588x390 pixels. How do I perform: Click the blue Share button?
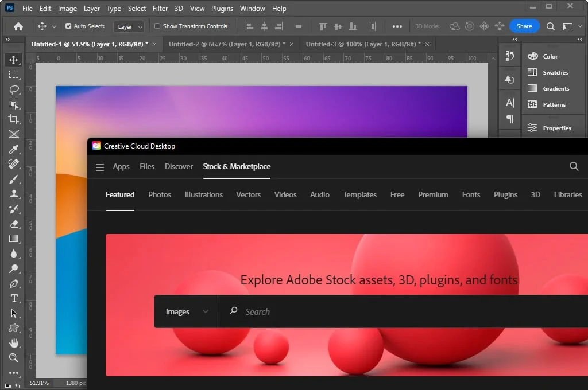[524, 26]
